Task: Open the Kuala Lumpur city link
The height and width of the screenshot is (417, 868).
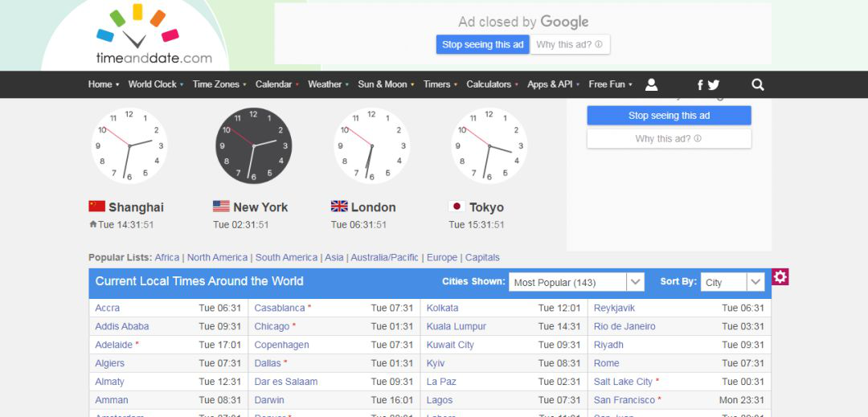Action: point(456,326)
